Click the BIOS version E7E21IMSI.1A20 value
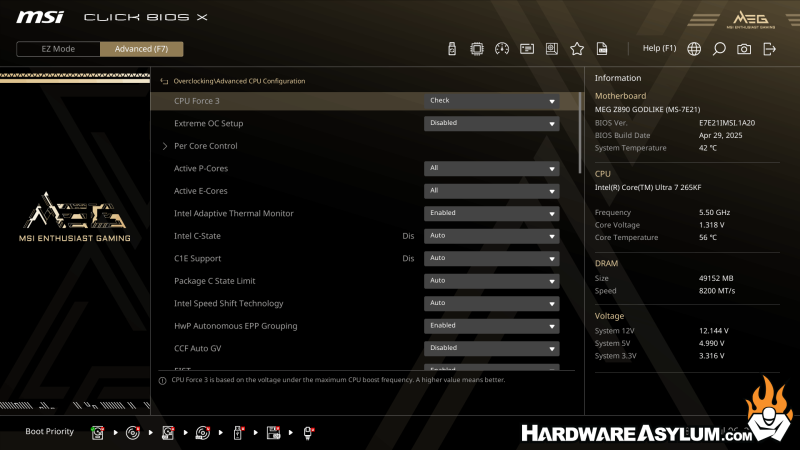 (727, 123)
